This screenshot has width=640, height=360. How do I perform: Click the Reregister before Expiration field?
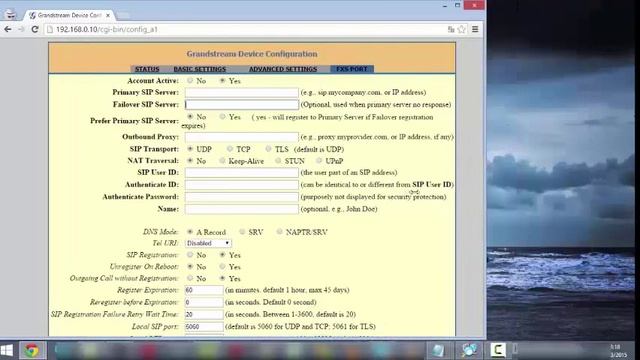(204, 302)
